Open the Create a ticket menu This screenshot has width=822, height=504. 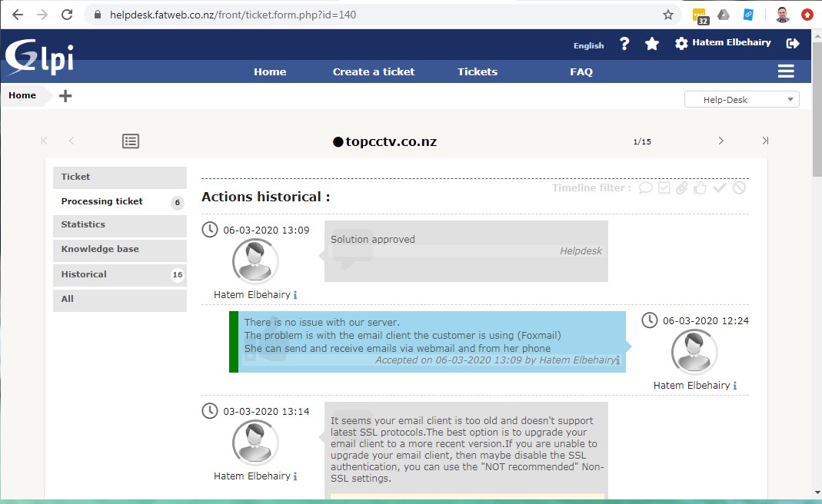(373, 71)
